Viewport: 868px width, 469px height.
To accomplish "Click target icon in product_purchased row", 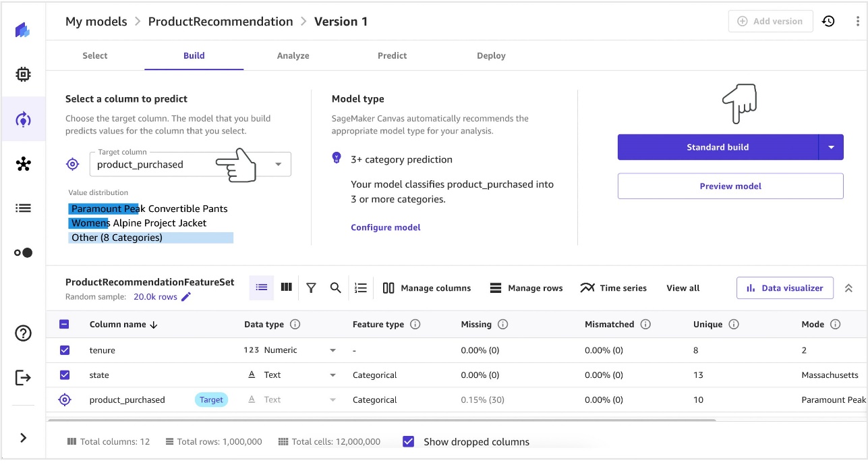I will pos(65,399).
